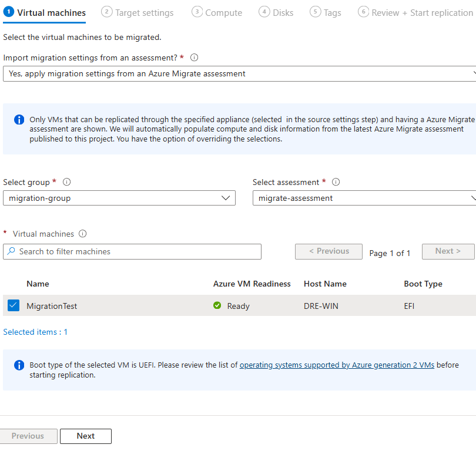Uncheck the MigrationTest virtual machine checkbox
Screen dimensions: 476x451
tap(14, 305)
